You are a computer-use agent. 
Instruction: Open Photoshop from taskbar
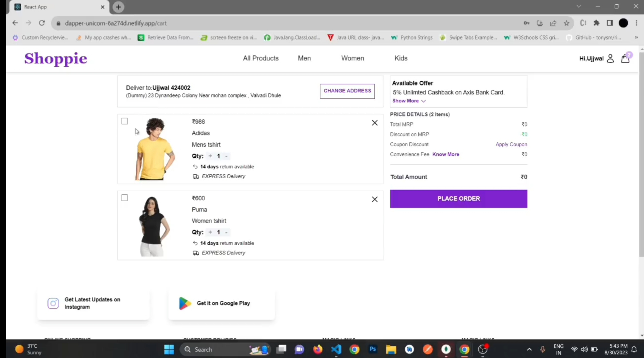(x=373, y=349)
